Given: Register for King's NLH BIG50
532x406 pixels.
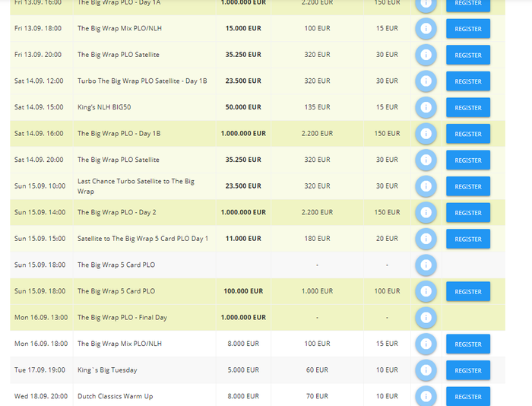Looking at the screenshot, I should coord(468,108).
